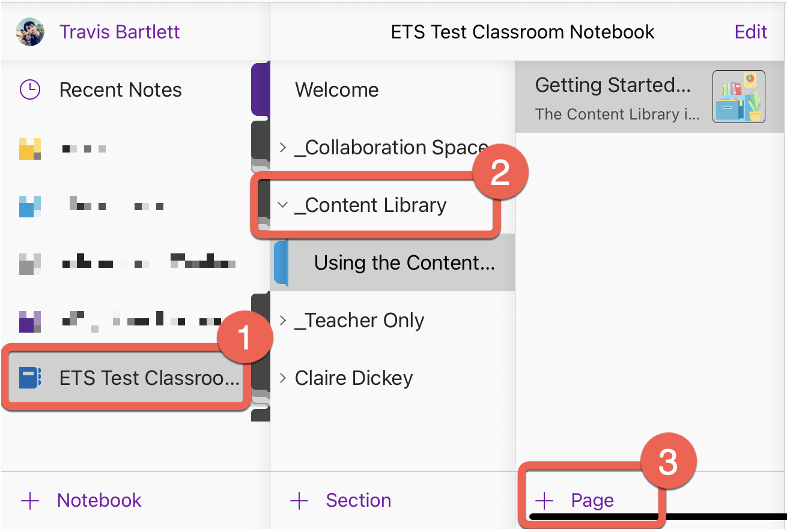The width and height of the screenshot is (787, 532).
Task: Collapse _Content Library section group
Action: (x=283, y=205)
